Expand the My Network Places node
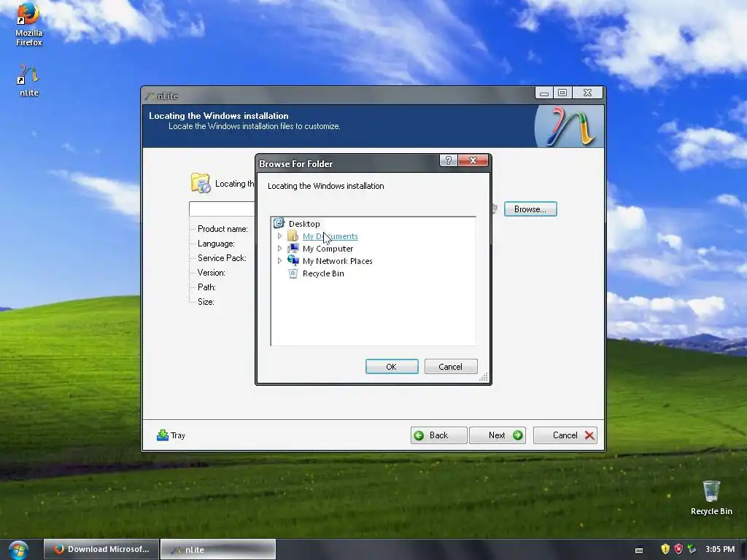Screen dimensions: 747x560 [x=279, y=260]
